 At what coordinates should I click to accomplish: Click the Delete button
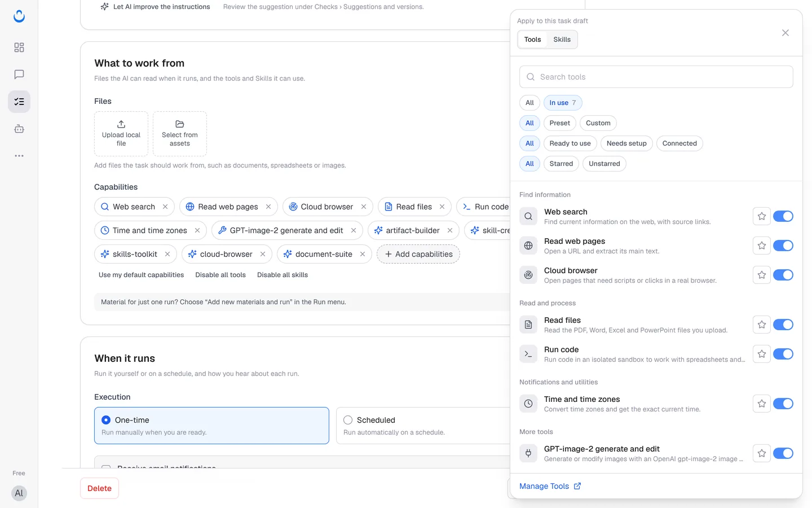99,488
